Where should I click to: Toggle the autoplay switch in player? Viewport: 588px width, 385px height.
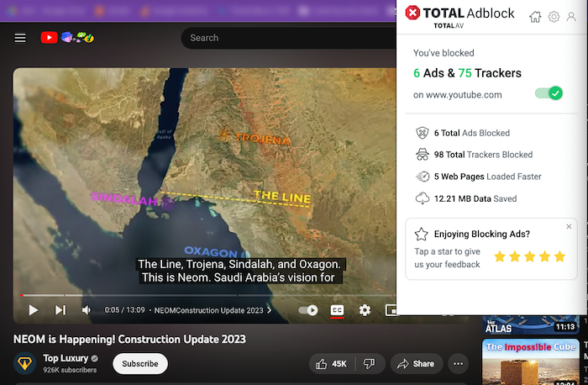click(309, 310)
